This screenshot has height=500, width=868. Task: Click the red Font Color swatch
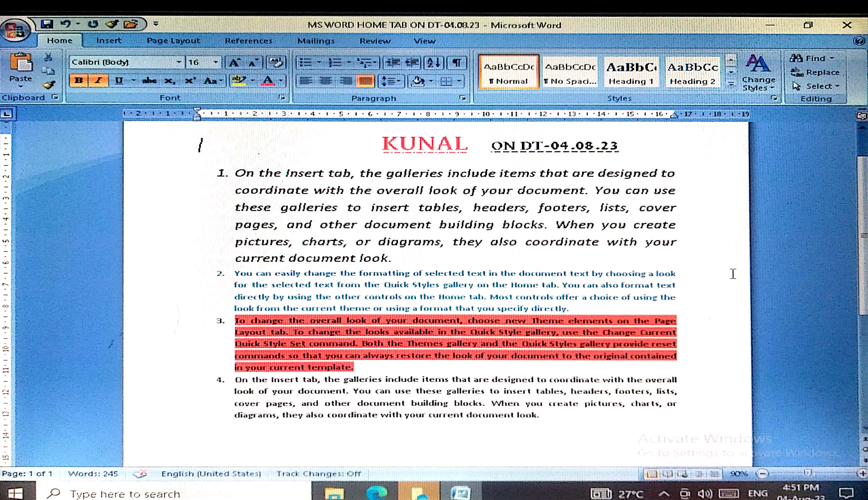[268, 81]
